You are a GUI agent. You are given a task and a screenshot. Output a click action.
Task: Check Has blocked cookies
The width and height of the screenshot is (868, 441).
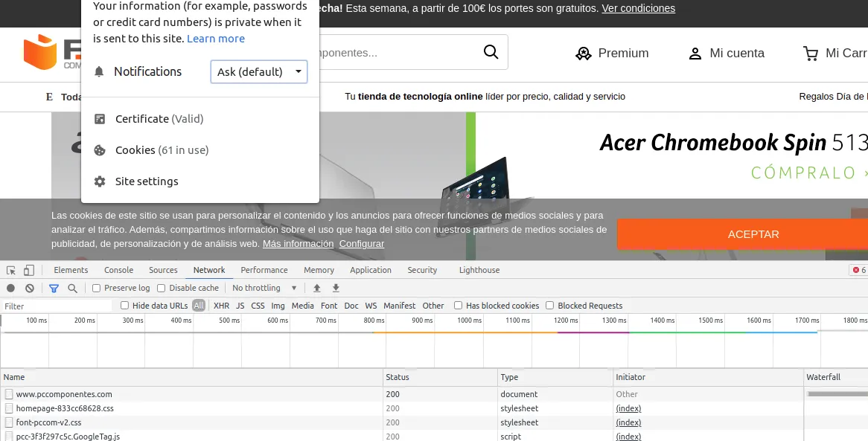tap(458, 306)
